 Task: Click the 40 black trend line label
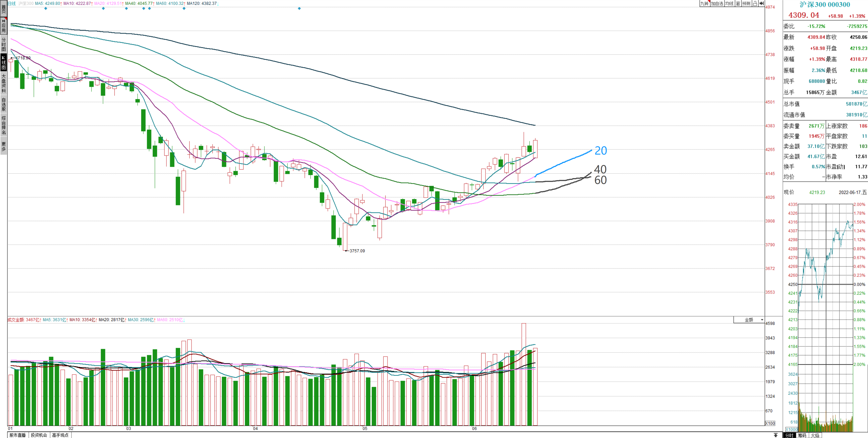click(x=600, y=169)
